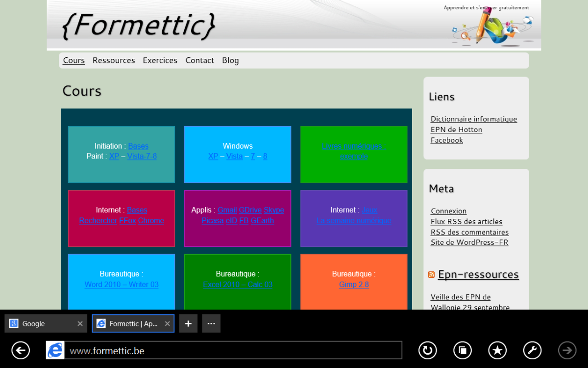Click the browser back arrow button
The image size is (588, 368).
tap(21, 350)
